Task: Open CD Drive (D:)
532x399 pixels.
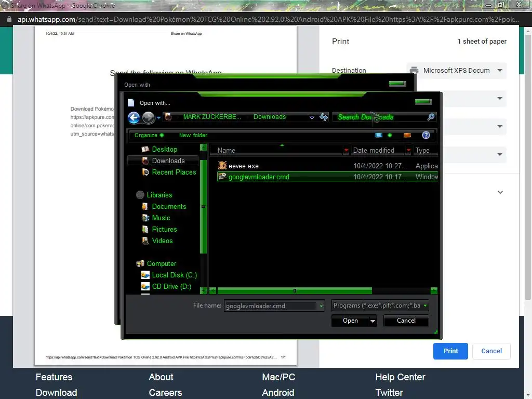Action: (171, 286)
